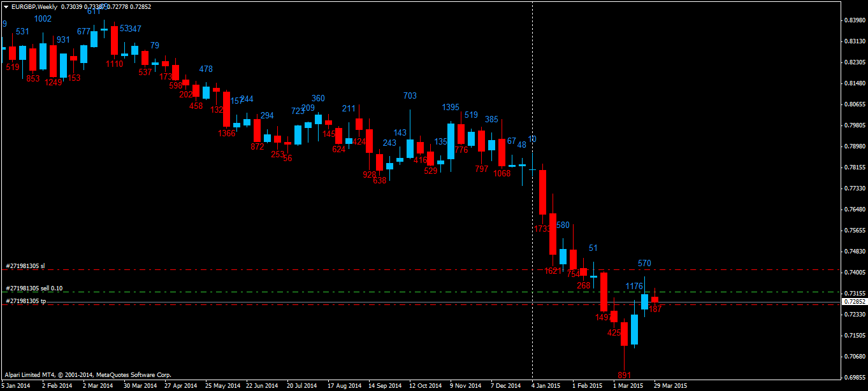Viewport: 868px width, 391px height.
Task: Click the blue candle value 703
Action: tap(410, 96)
